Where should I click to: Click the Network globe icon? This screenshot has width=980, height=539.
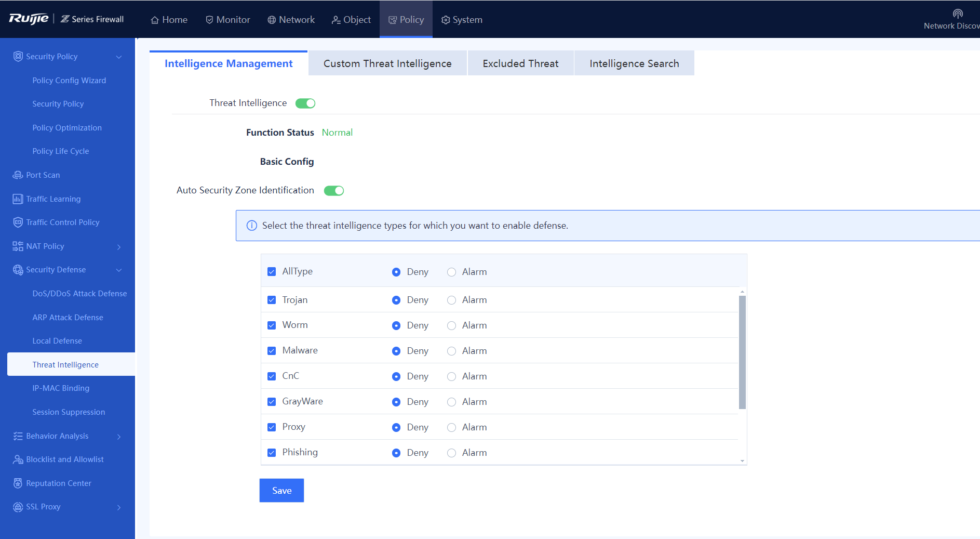click(x=272, y=20)
